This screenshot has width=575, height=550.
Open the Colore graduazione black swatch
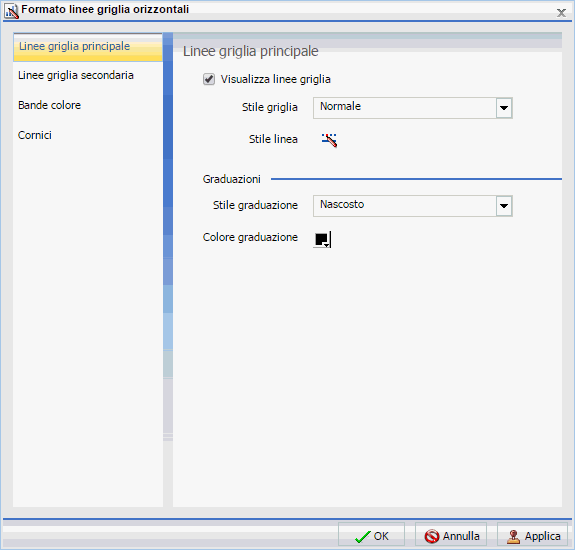coord(323,239)
